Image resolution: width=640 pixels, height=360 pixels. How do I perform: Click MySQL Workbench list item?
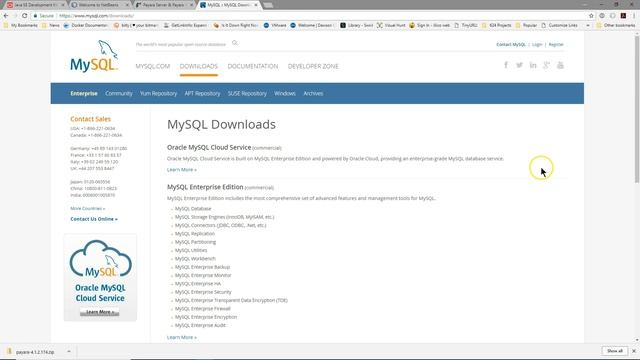[x=195, y=259]
